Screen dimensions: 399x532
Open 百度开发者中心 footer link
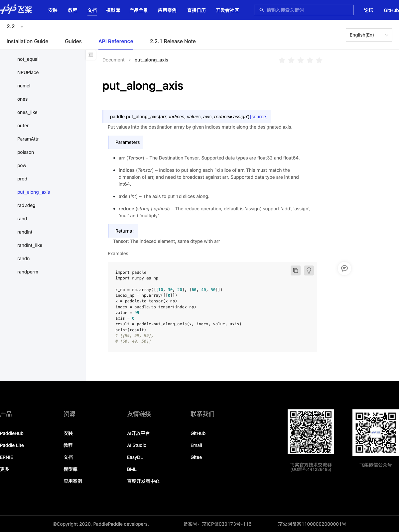(x=143, y=481)
